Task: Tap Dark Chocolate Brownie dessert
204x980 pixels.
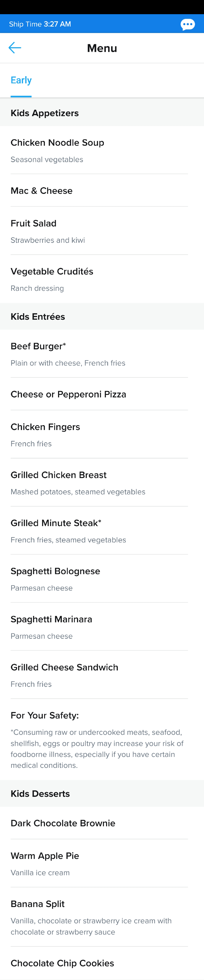Action: point(102,823)
